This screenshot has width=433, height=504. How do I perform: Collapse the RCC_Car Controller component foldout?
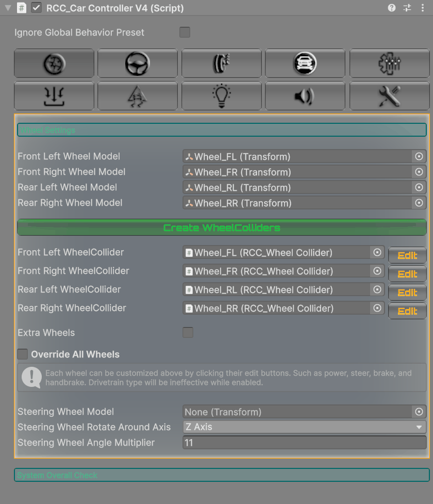pyautogui.click(x=8, y=8)
